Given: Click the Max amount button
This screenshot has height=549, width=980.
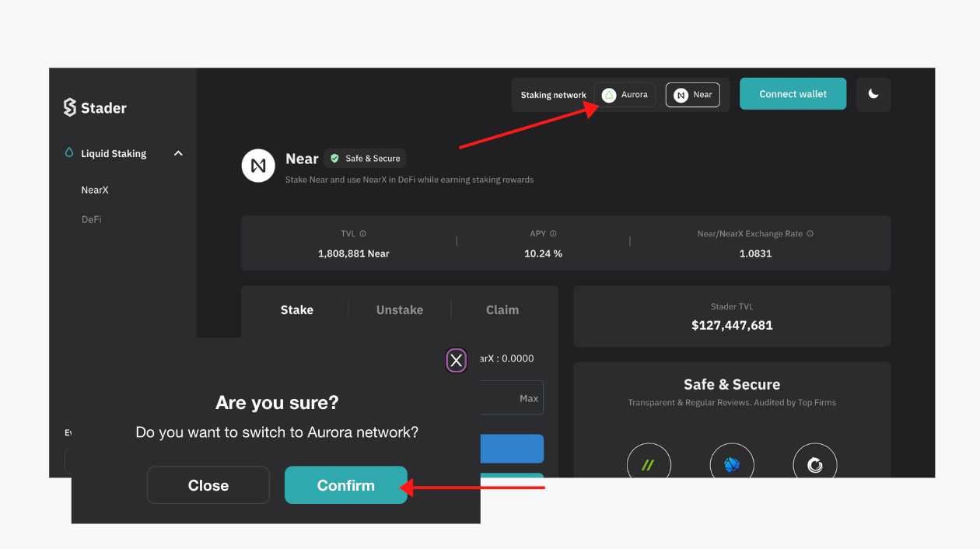Looking at the screenshot, I should point(529,398).
